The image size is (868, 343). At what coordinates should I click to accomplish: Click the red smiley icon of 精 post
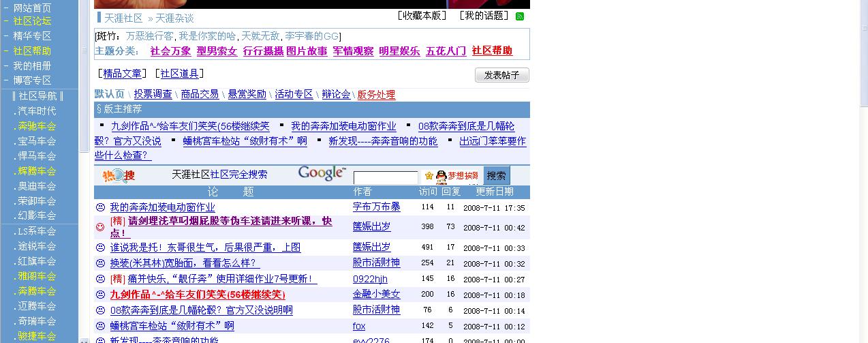(x=100, y=227)
